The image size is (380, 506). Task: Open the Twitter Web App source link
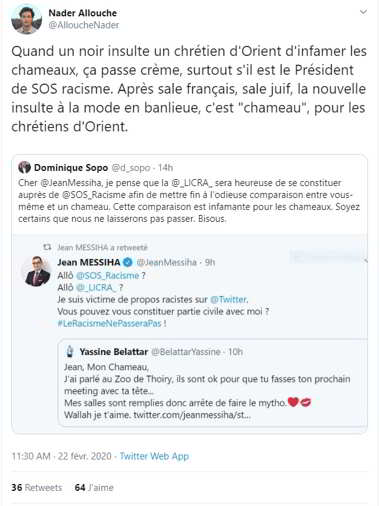pyautogui.click(x=154, y=456)
